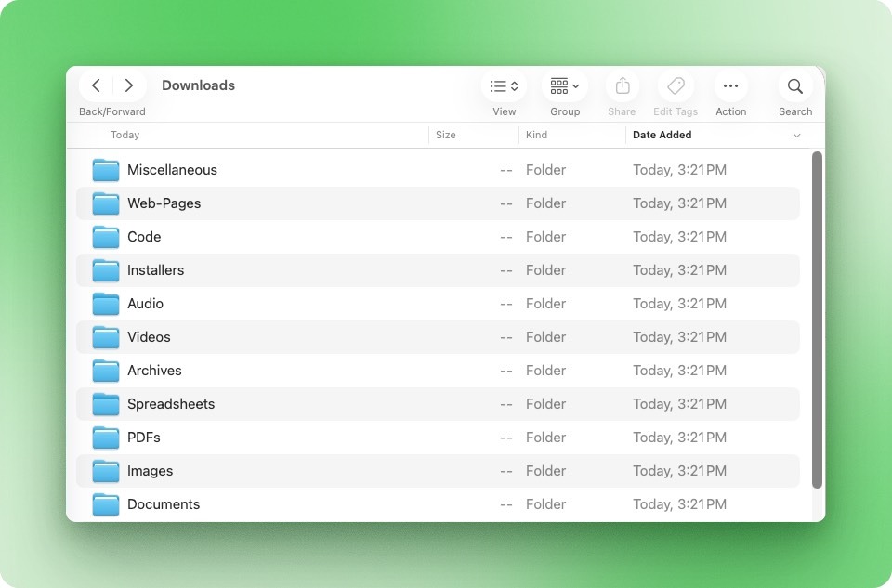Select the Edit Tags icon
The width and height of the screenshot is (892, 588).
tap(676, 85)
